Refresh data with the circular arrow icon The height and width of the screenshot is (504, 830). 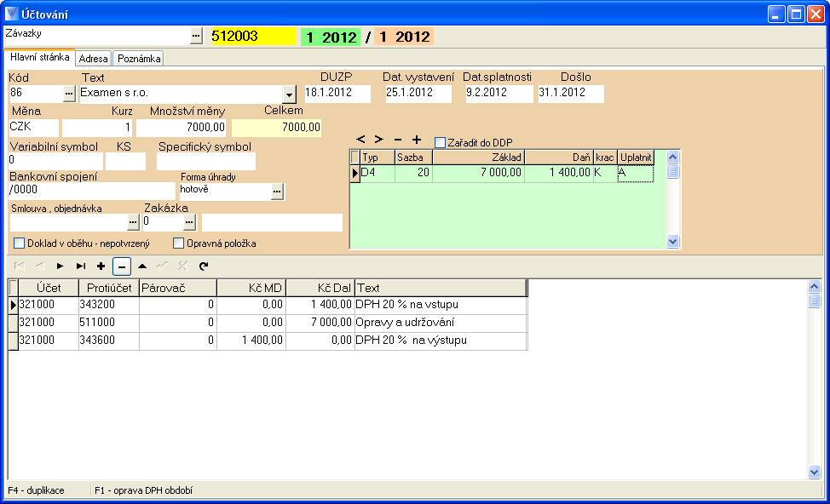tap(204, 266)
